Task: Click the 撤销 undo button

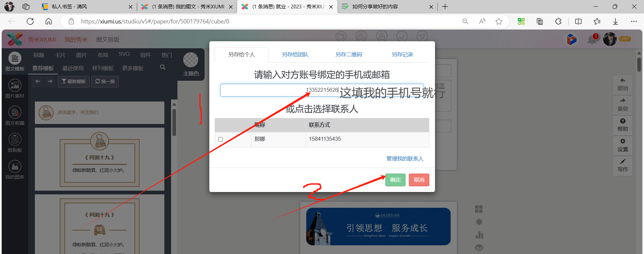Action: pyautogui.click(x=623, y=85)
